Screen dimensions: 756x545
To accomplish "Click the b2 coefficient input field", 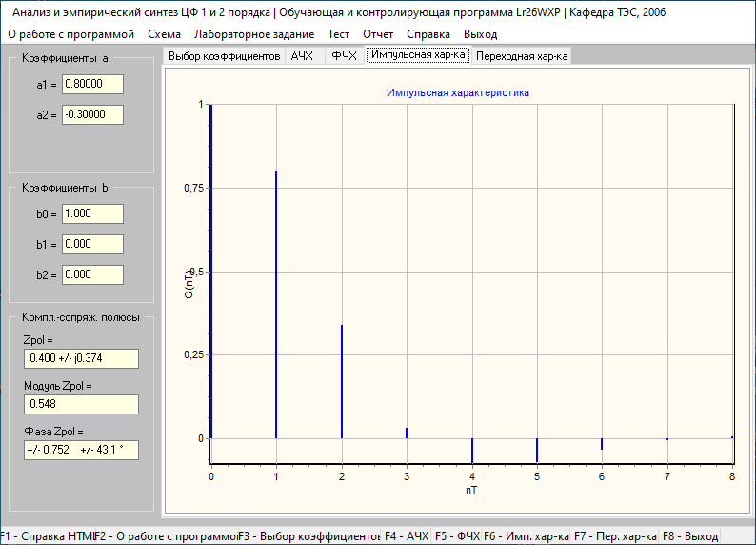I will coord(92,275).
